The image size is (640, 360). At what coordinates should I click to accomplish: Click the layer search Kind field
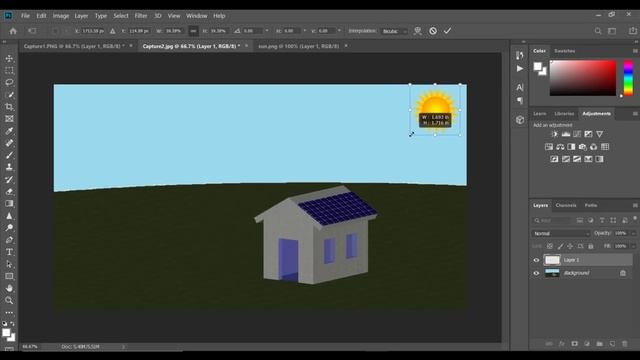[x=552, y=220]
